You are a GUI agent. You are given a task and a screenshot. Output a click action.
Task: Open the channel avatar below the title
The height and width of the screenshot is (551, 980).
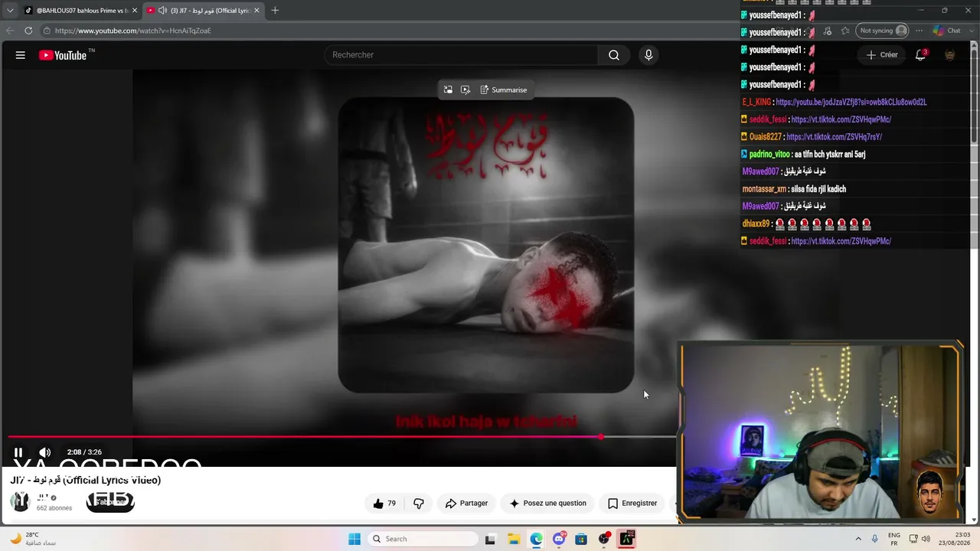point(20,502)
